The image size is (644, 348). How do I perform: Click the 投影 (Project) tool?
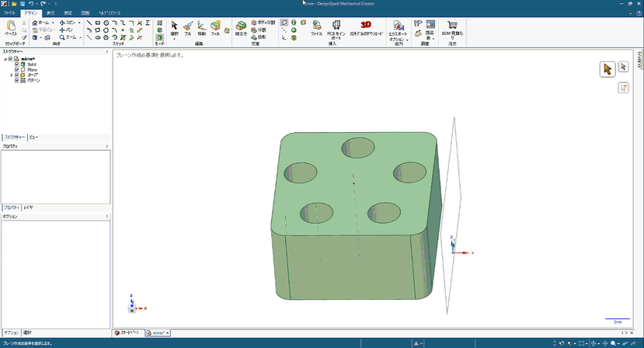click(259, 37)
